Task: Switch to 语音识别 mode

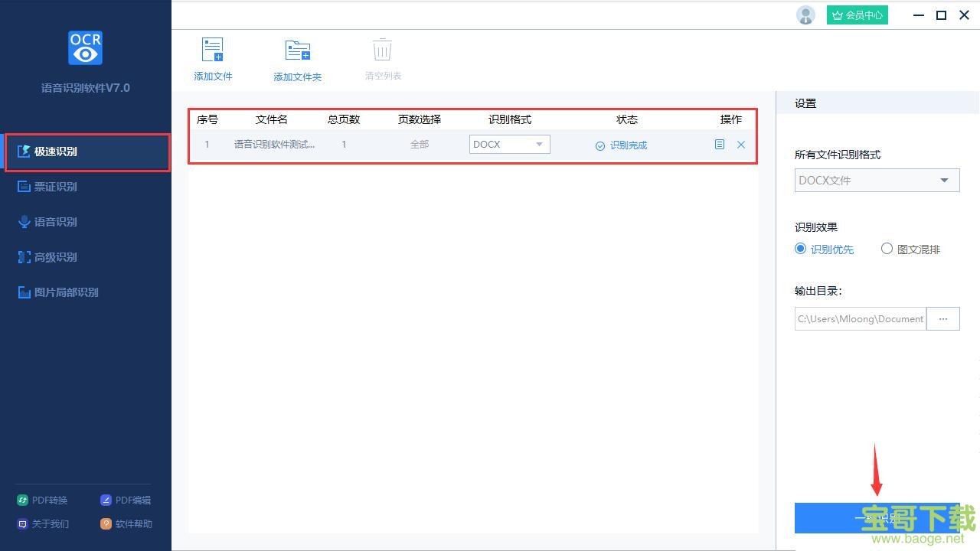Action: [x=55, y=222]
